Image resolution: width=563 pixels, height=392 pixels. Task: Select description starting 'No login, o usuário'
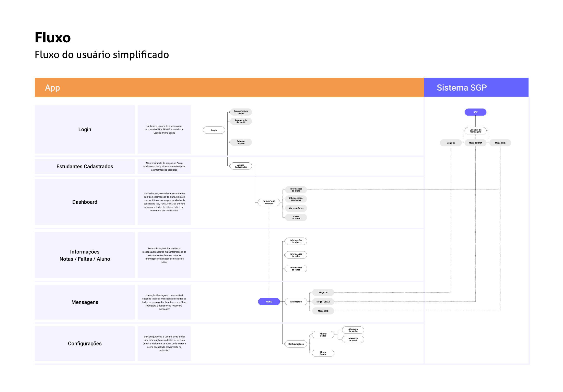[164, 130]
